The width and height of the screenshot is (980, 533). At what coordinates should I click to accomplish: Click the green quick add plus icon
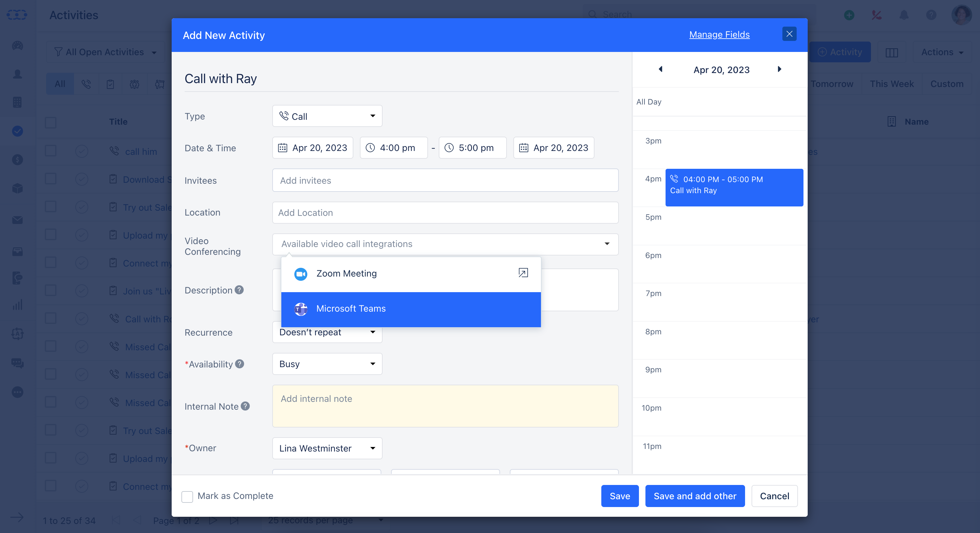click(x=849, y=15)
